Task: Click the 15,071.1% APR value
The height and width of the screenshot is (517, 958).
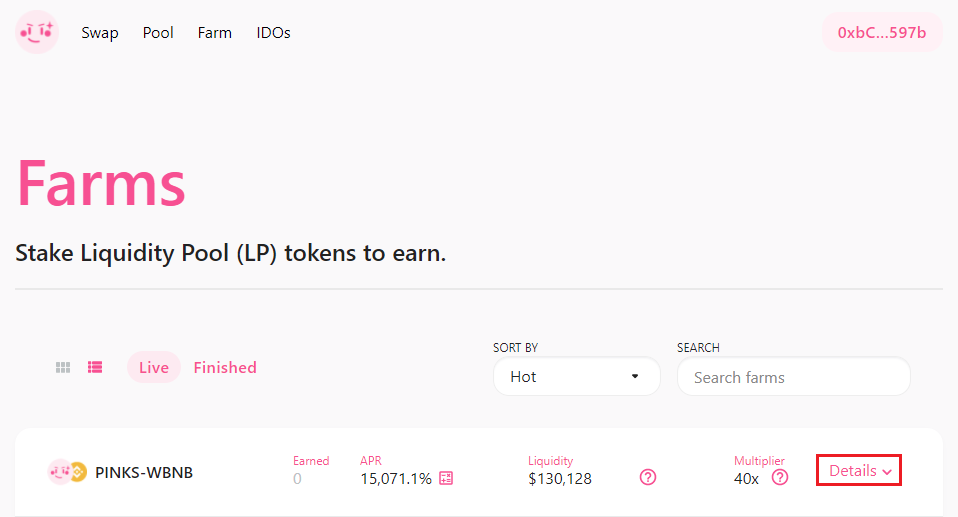Action: [396, 479]
